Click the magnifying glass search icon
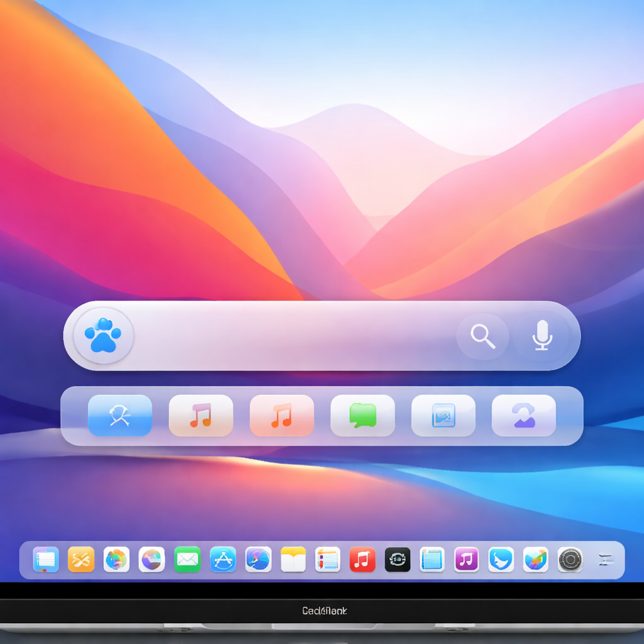Screen dimensions: 644x644 [x=482, y=336]
